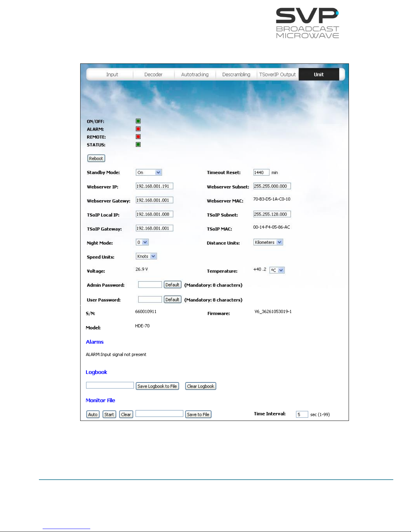Click 'ALARM:Input signal not present' text

pos(116,354)
